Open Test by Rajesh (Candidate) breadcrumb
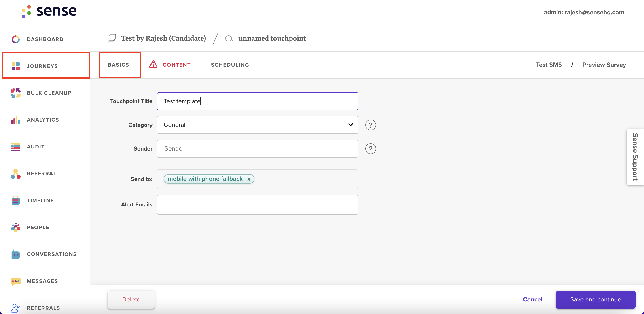The height and width of the screenshot is (314, 644). [x=163, y=38]
